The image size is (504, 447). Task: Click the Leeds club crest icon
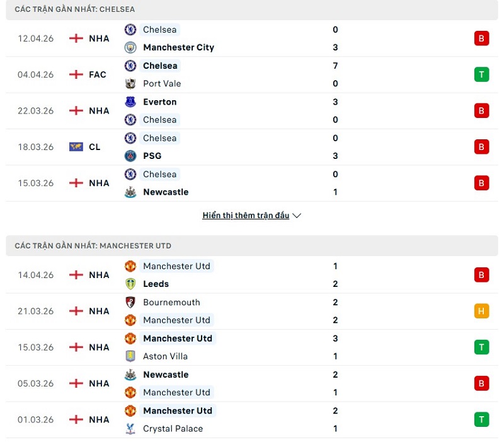(x=130, y=284)
